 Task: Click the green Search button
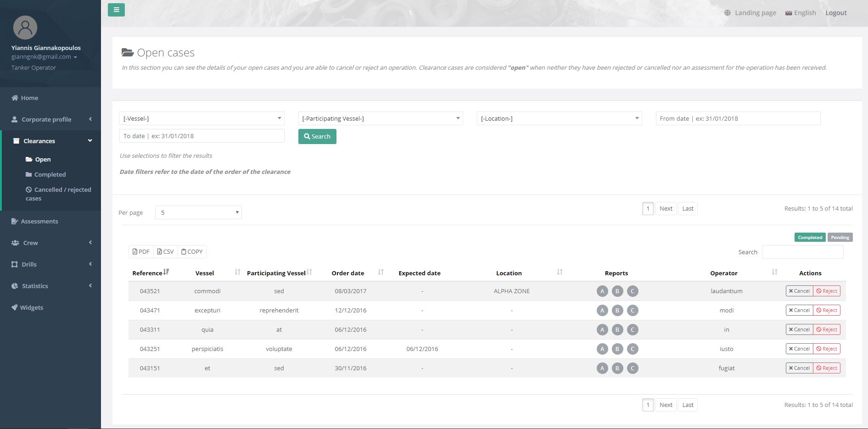click(x=317, y=136)
